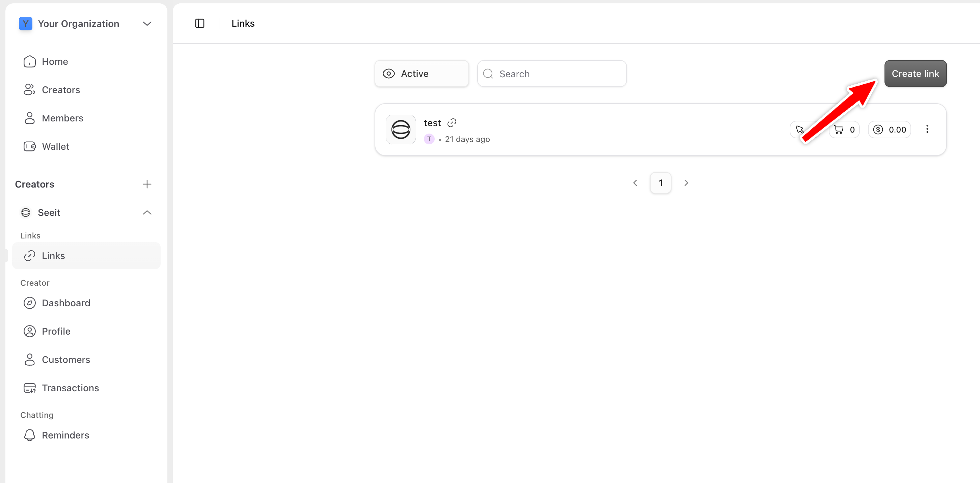Open Transactions in the sidebar
The image size is (980, 483).
tap(71, 388)
